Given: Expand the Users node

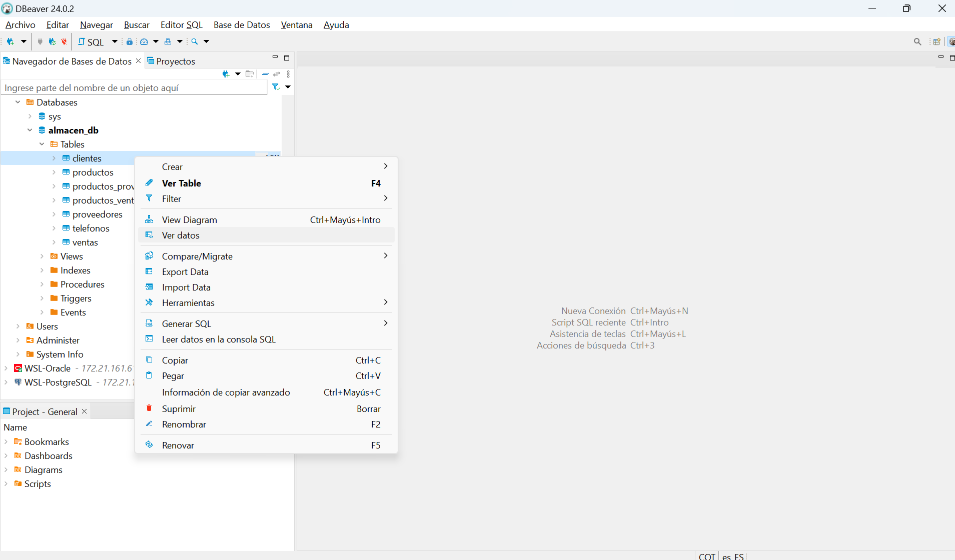Looking at the screenshot, I should (x=18, y=326).
